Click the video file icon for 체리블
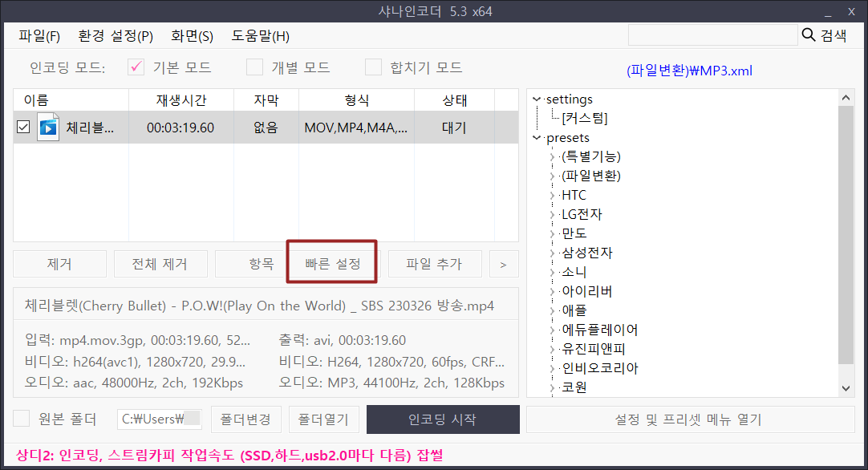This screenshot has height=470, width=868. [48, 128]
